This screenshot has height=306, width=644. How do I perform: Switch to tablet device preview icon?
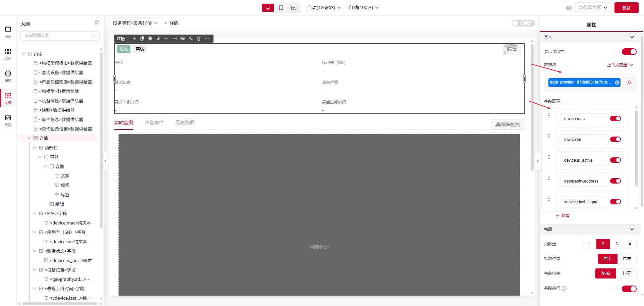(281, 8)
